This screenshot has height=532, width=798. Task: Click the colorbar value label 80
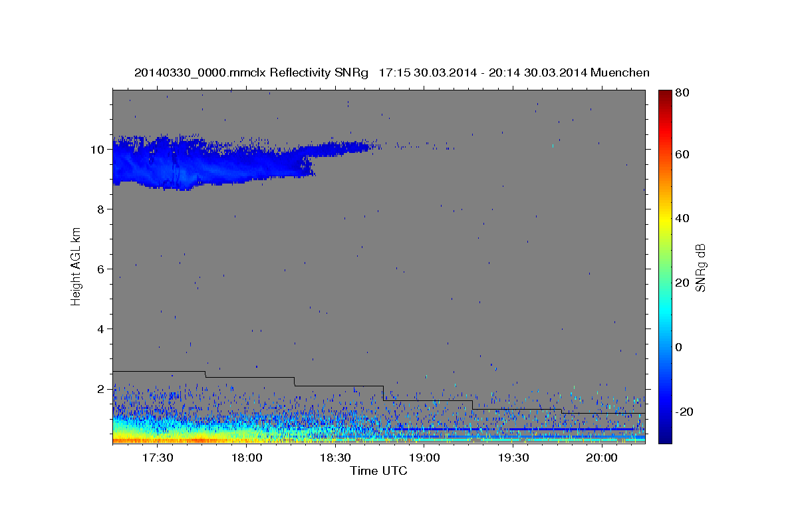tap(683, 92)
